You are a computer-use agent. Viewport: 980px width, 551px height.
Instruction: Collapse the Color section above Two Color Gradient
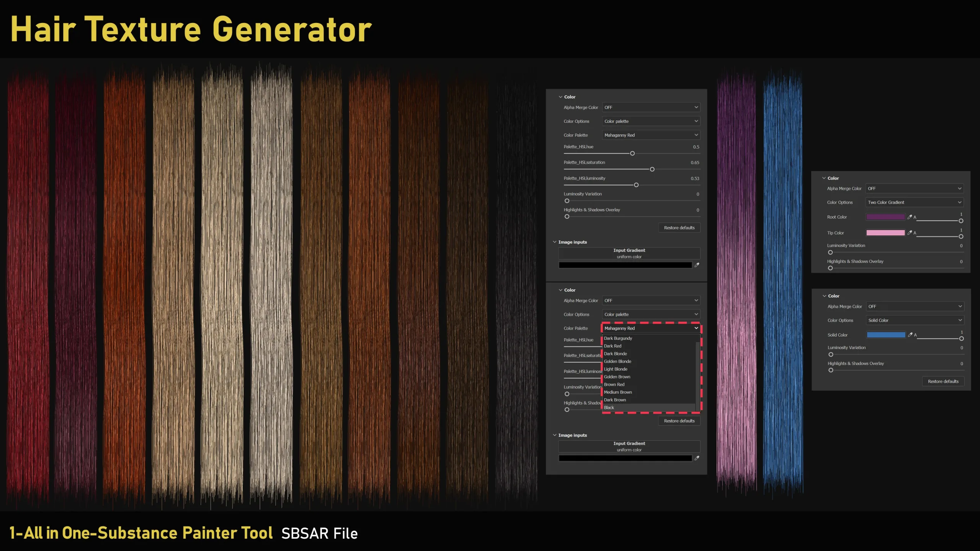pos(824,178)
